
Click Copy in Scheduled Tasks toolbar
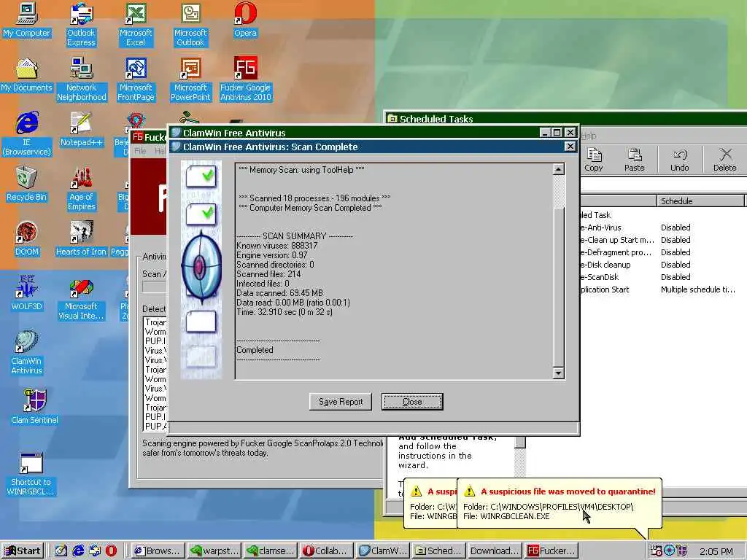point(594,160)
